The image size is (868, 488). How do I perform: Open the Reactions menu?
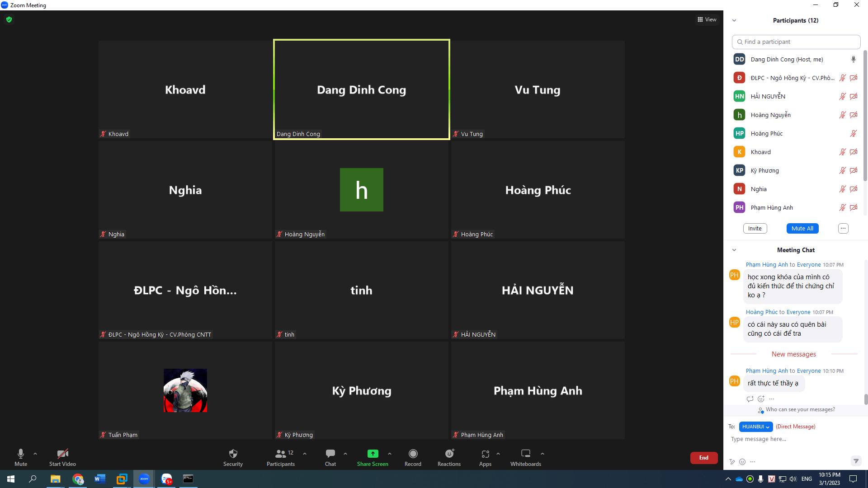[x=449, y=457]
